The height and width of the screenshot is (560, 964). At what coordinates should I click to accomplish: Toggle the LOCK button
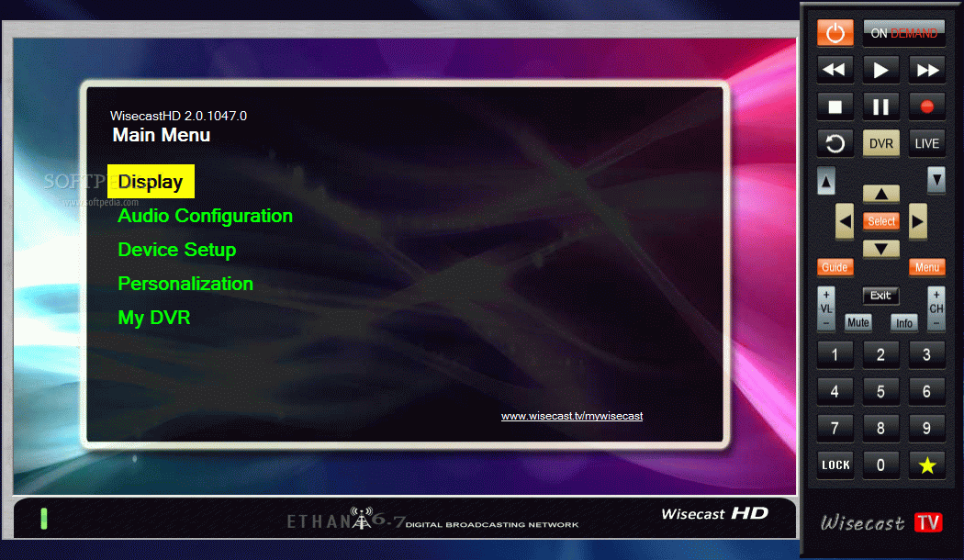tap(835, 465)
